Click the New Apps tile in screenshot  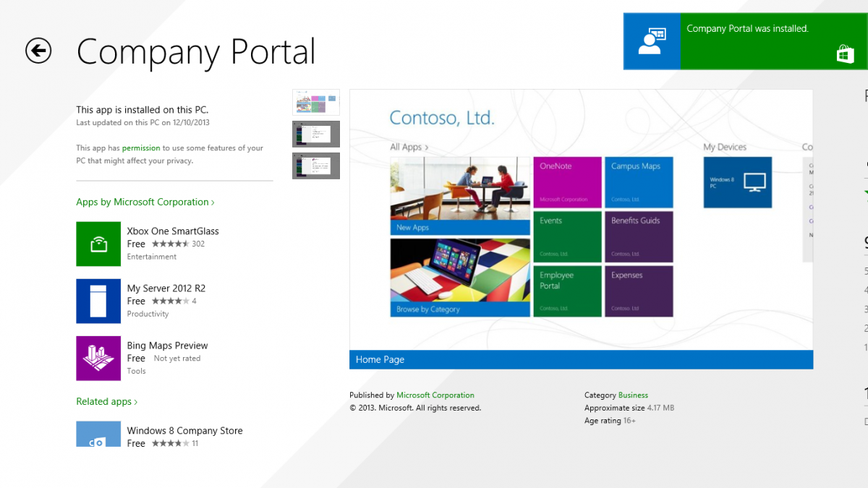[460, 196]
